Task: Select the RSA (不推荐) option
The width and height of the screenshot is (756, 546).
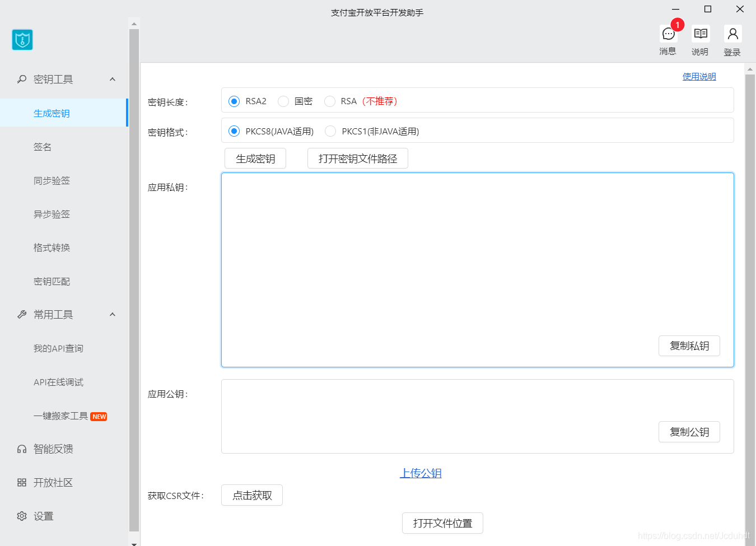Action: [330, 101]
